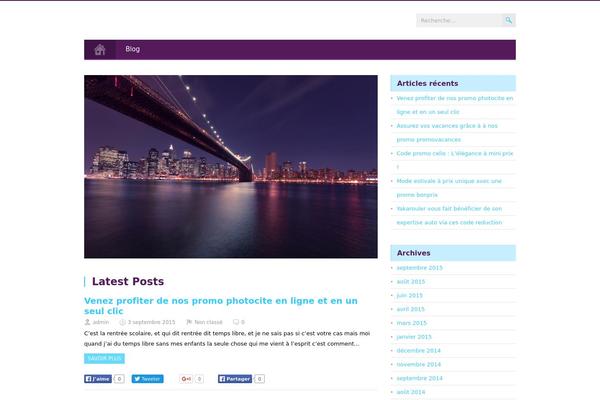This screenshot has height=400, width=600.
Task: Click the 'Articles récents' widget heading
Action: 427,83
